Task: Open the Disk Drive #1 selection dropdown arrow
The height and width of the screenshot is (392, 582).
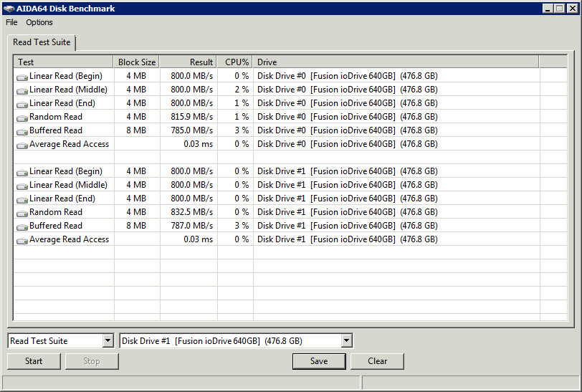Action: click(x=347, y=340)
